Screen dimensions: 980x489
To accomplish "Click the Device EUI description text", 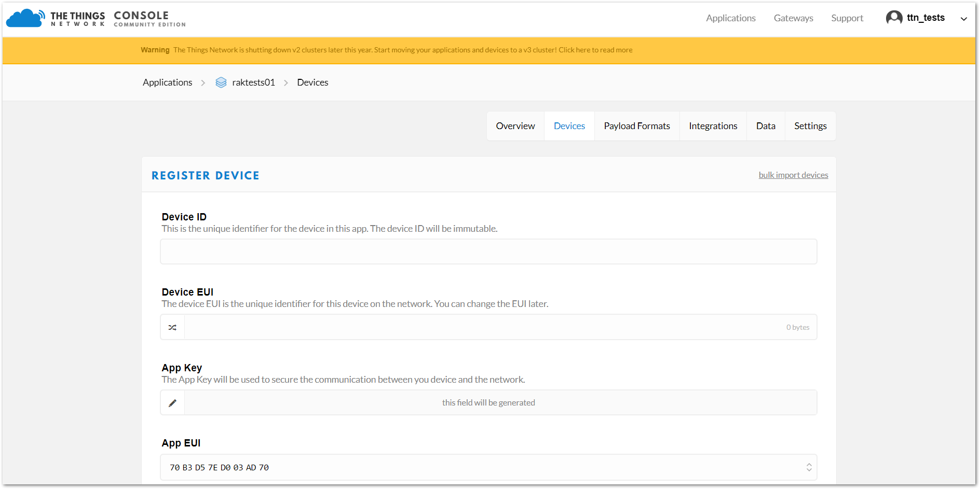I will pyautogui.click(x=355, y=304).
